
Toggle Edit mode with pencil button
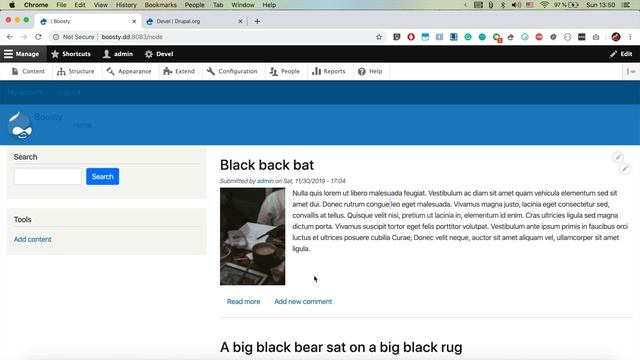coord(621,54)
